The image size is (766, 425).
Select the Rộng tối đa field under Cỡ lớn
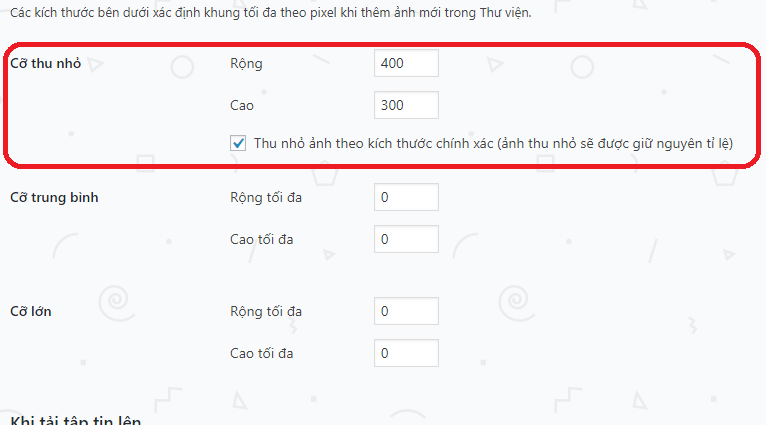point(406,311)
